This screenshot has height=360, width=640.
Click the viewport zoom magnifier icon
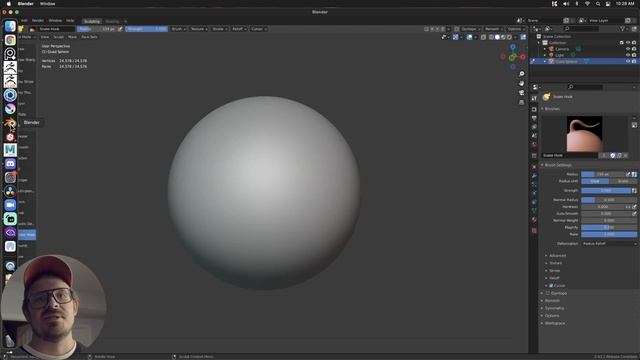tap(522, 74)
